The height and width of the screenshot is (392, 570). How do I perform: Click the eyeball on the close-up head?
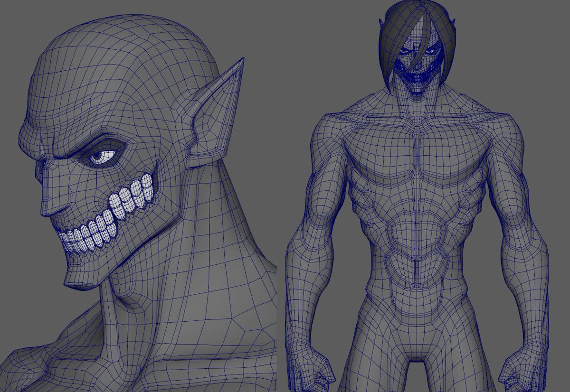coord(102,157)
